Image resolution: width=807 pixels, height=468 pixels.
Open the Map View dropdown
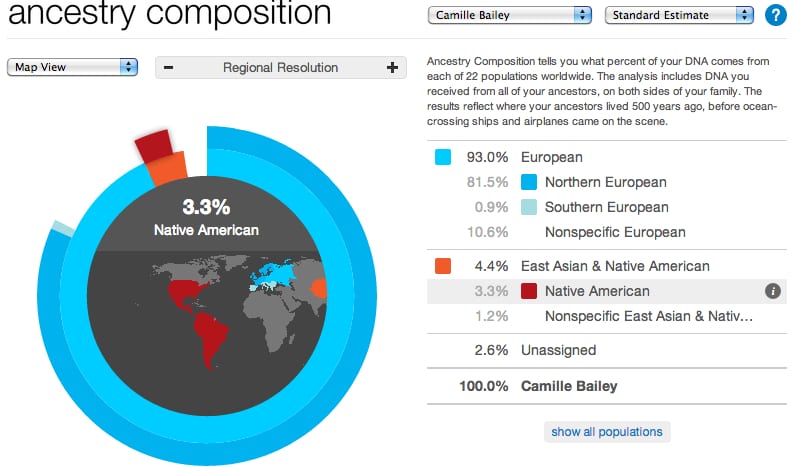pos(72,67)
